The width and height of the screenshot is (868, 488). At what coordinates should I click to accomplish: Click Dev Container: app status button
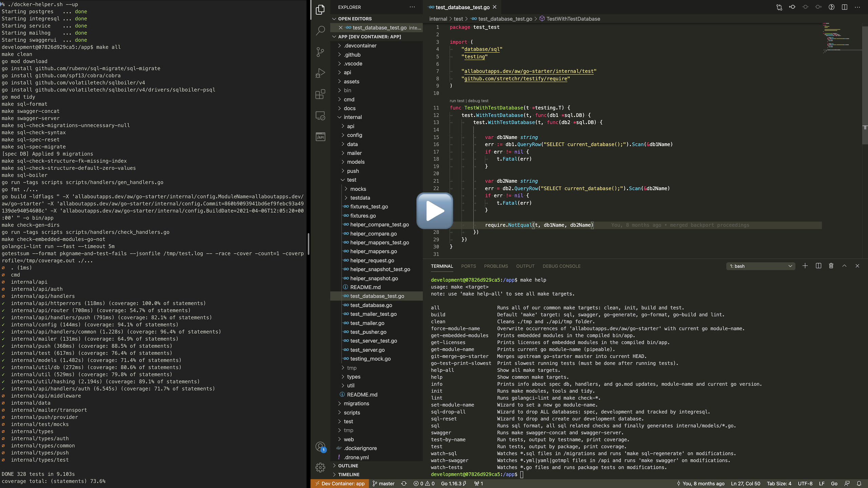click(x=340, y=484)
